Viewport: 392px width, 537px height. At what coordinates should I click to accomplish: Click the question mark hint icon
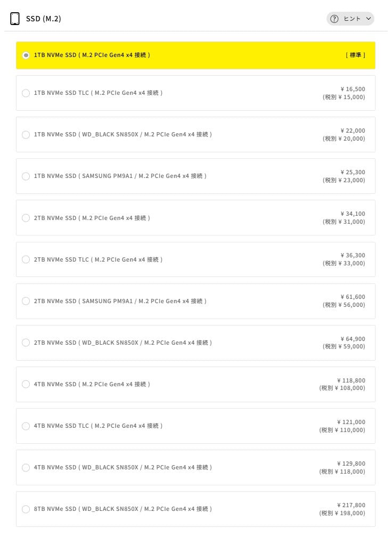334,19
